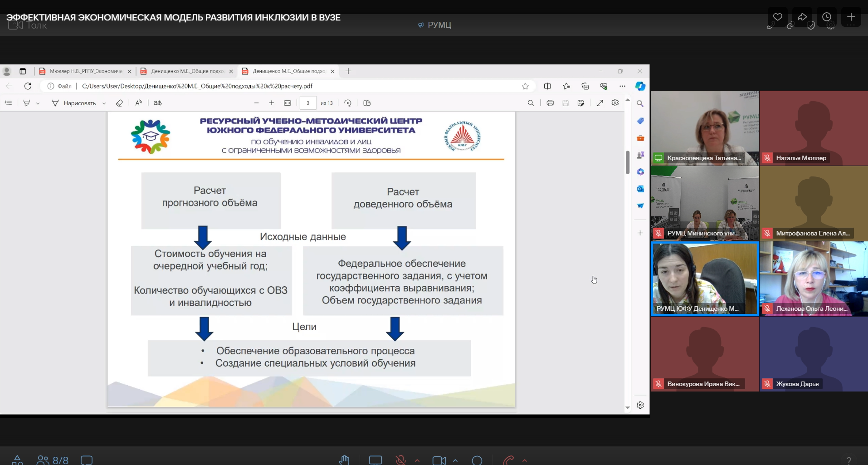Click the PDF page number field
This screenshot has width=868, height=465.
pos(308,103)
